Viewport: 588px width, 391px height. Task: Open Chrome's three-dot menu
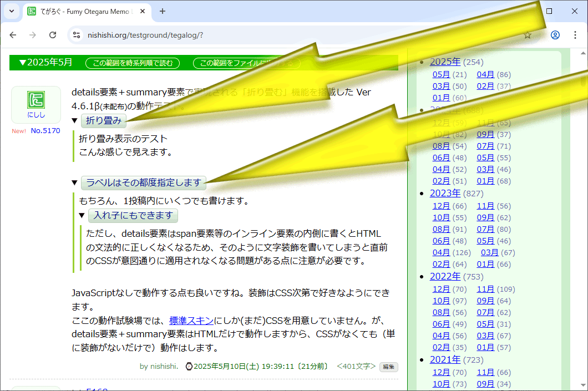pyautogui.click(x=575, y=35)
